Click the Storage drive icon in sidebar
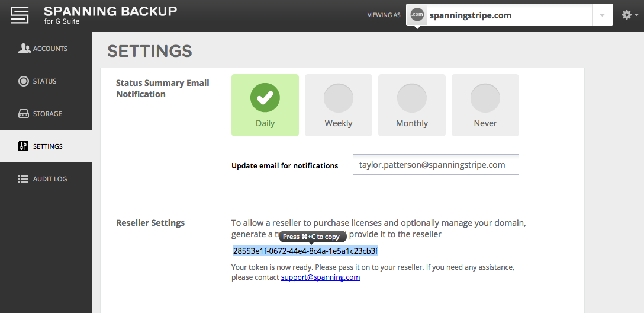Screen dimensions: 644x313 tap(24, 113)
